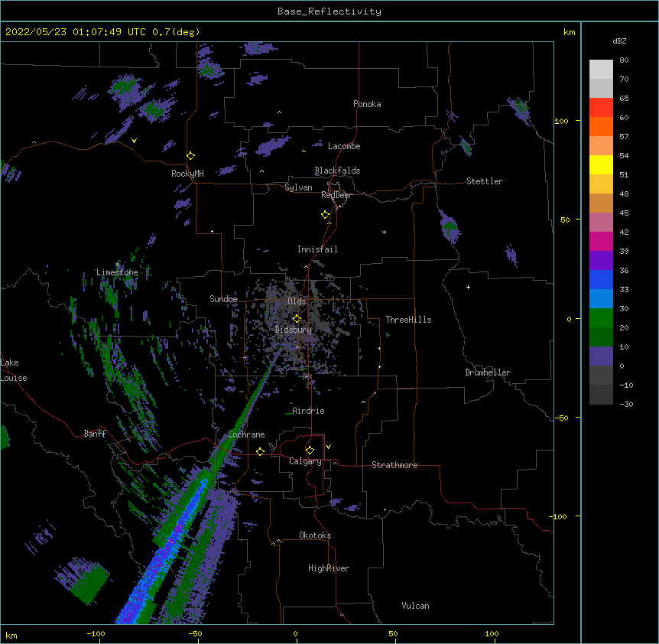Image resolution: width=659 pixels, height=644 pixels.
Task: Click the Calgary city label
Action: (305, 461)
